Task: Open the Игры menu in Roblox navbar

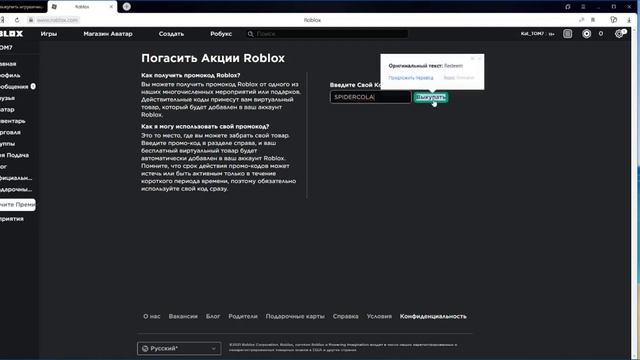Action: pos(49,34)
